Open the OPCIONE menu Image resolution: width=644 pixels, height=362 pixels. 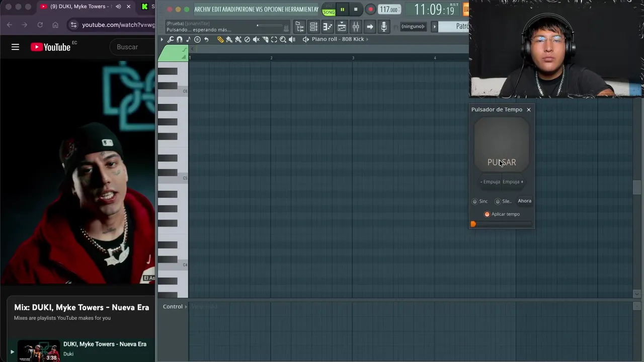pyautogui.click(x=274, y=10)
